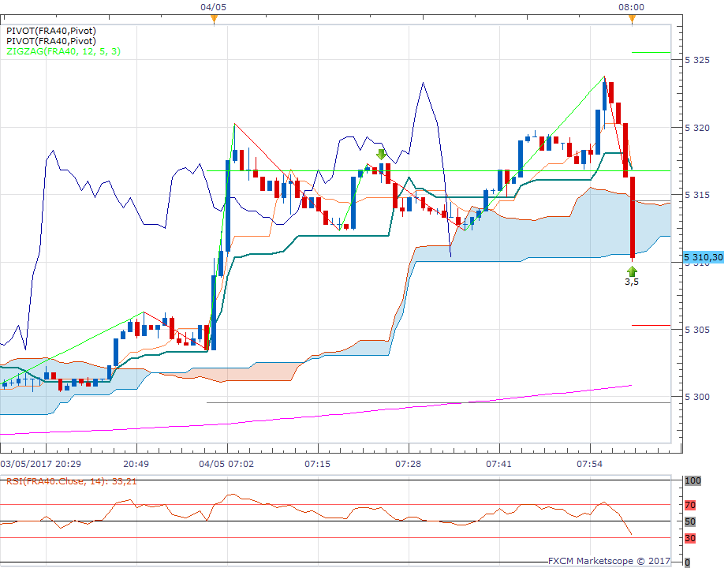Click the 20:49 time axis label

pyautogui.click(x=136, y=464)
